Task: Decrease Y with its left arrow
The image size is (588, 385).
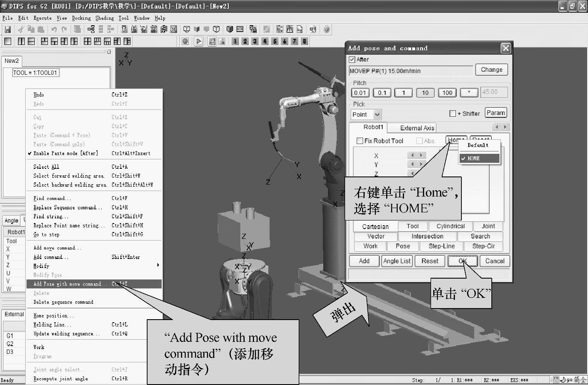Action: (x=412, y=164)
